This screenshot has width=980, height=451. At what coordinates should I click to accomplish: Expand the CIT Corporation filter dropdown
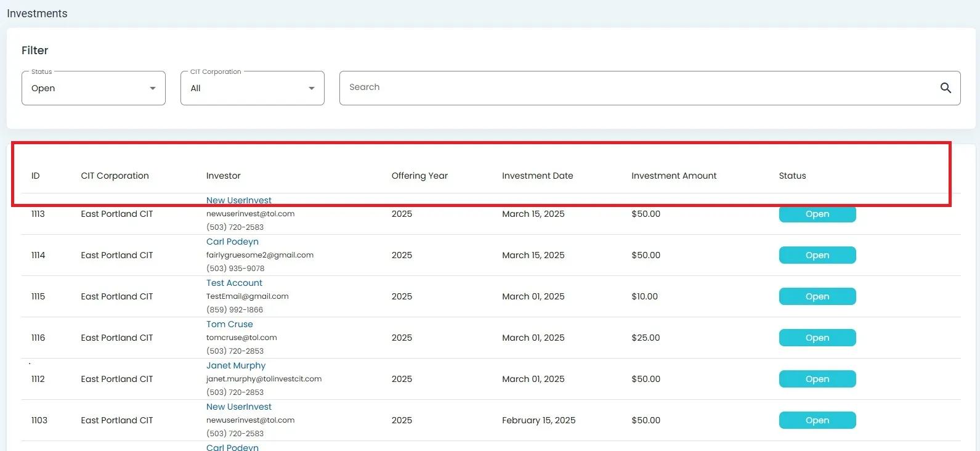coord(252,88)
